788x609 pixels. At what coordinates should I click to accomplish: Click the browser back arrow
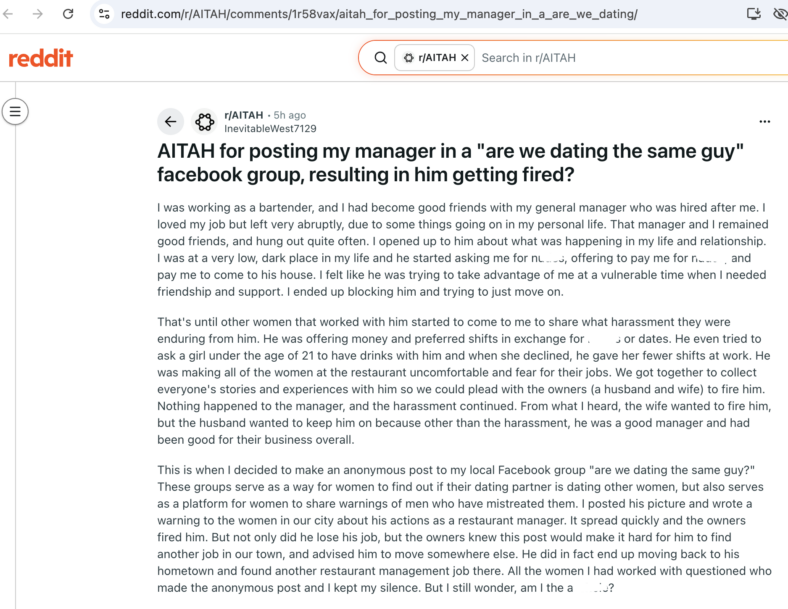click(8, 14)
